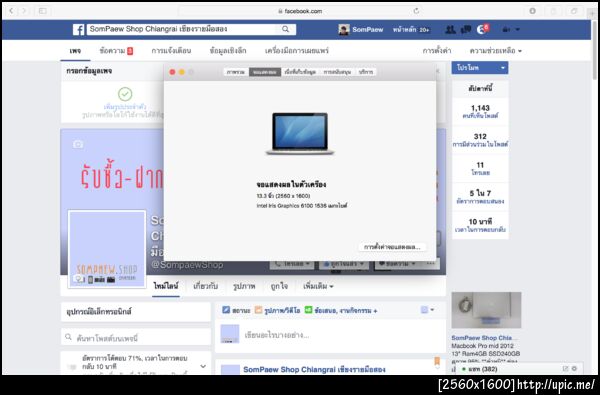
Task: Click the Facebook logo icon
Action: 78,29
